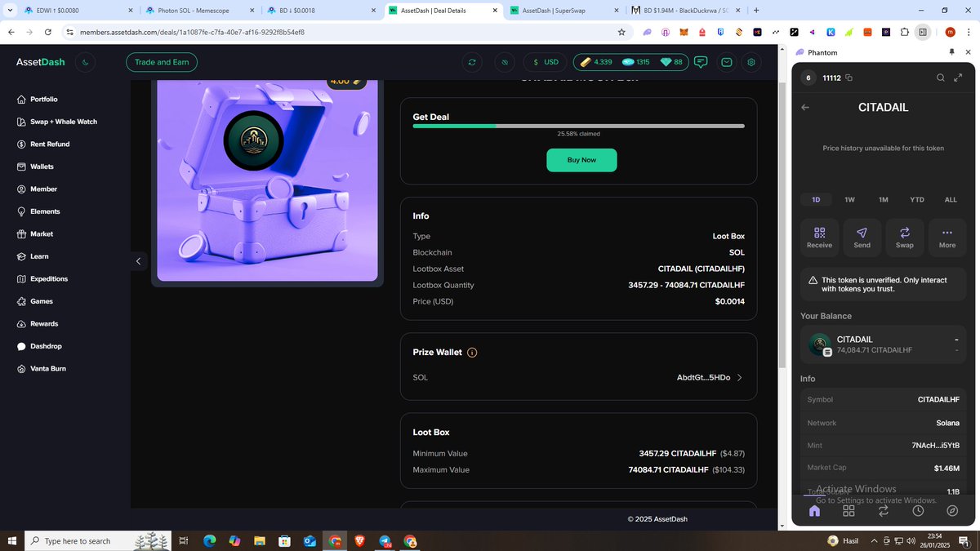Image resolution: width=980 pixels, height=551 pixels.
Task: Click the Learn graduation cap icon
Action: coord(22,256)
